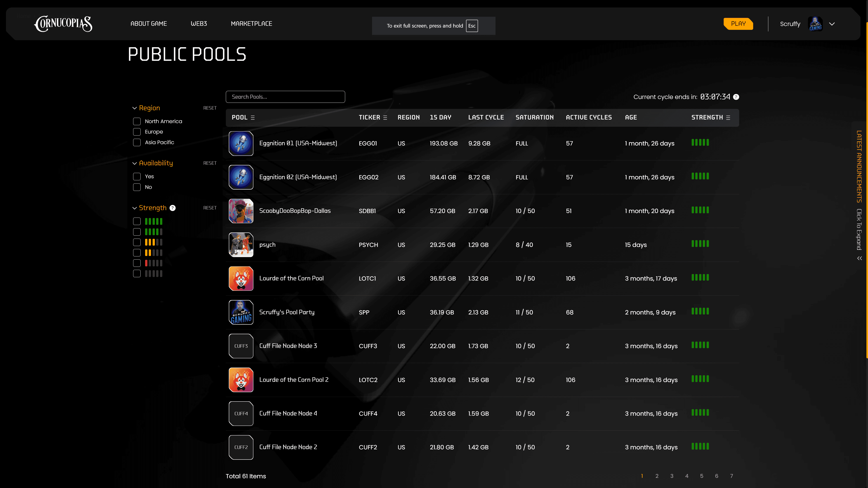This screenshot has height=488, width=868.
Task: Go to page 4
Action: pos(687,476)
